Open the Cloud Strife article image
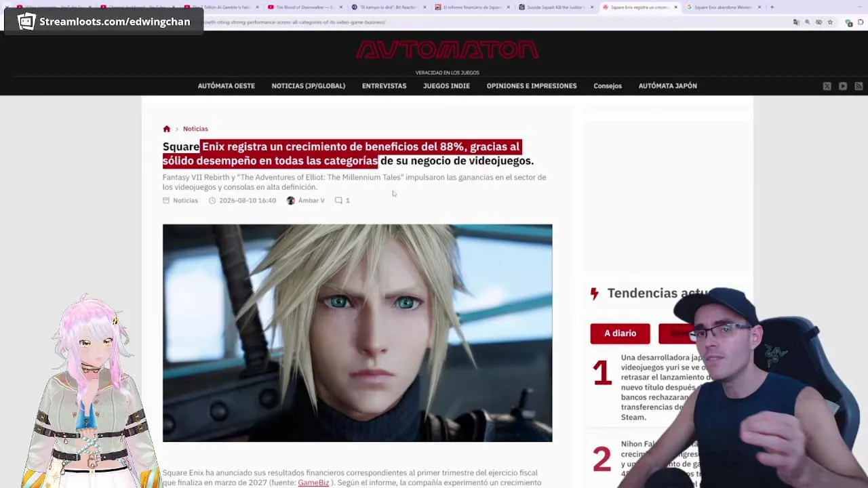Image resolution: width=868 pixels, height=488 pixels. (357, 333)
